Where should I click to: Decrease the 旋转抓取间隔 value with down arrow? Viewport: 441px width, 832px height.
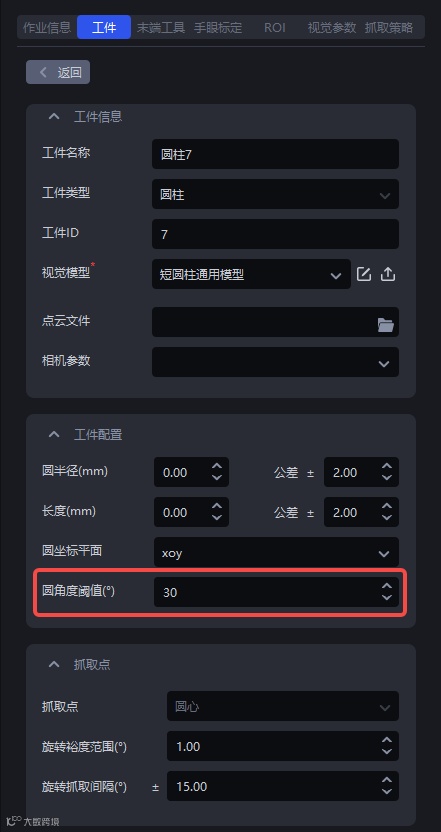point(387,792)
